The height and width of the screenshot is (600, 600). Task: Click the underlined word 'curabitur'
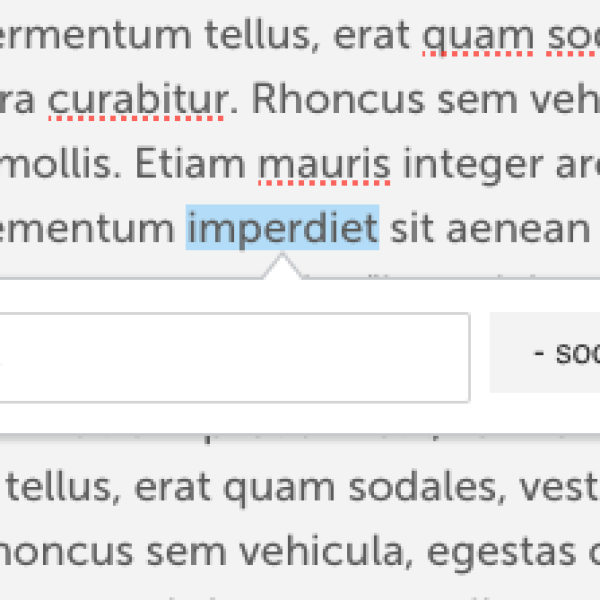coord(137,100)
